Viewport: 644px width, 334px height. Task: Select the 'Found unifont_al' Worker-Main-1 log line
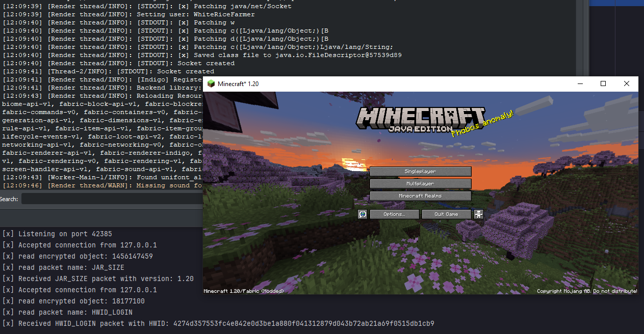pyautogui.click(x=102, y=177)
